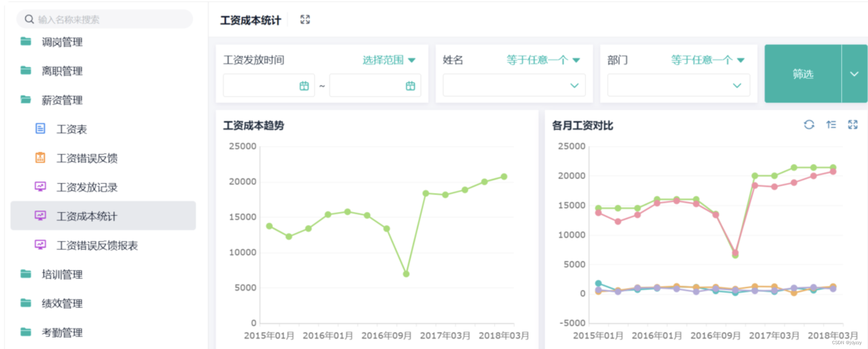Screen dimensions: 868x349
Task: Click the purple 工资成本统计 chart icon
Action: 40,216
